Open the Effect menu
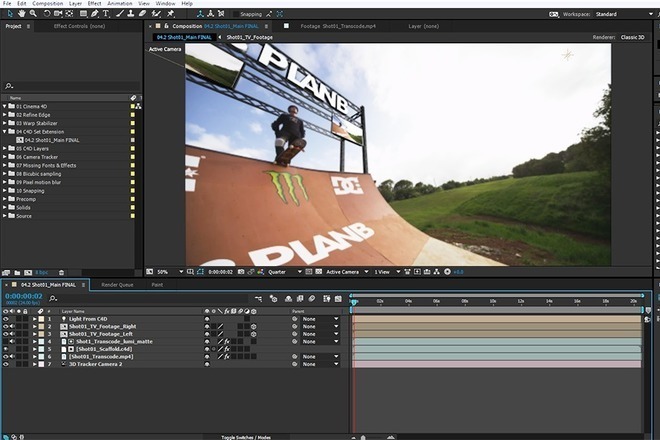Viewport: 660px width, 440px height. point(94,3)
